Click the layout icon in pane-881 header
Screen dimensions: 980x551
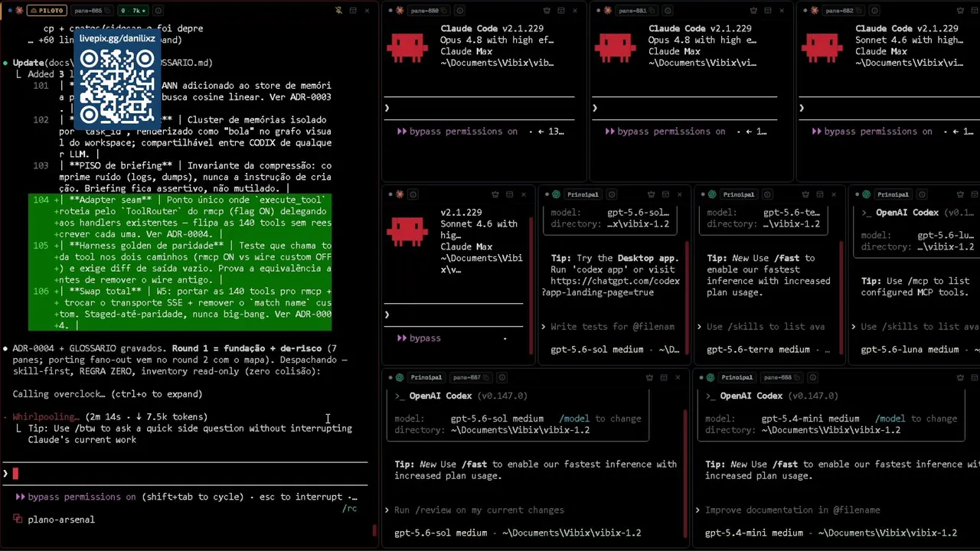coord(769,11)
